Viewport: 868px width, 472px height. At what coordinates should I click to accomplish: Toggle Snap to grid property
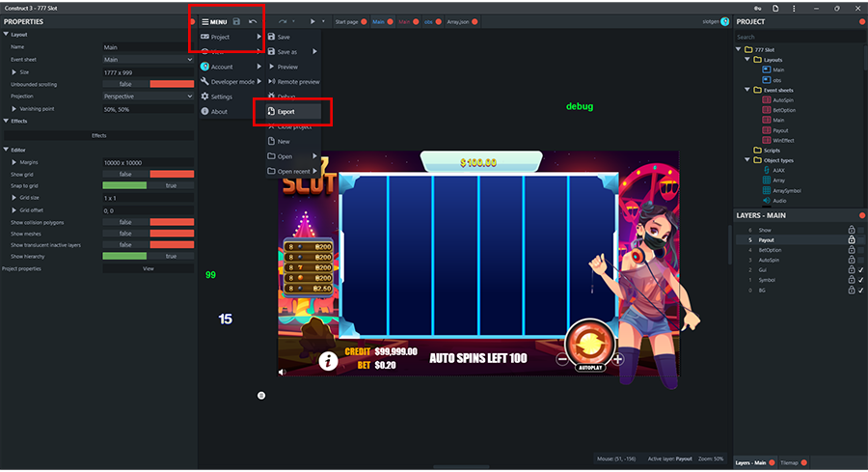(x=149, y=185)
